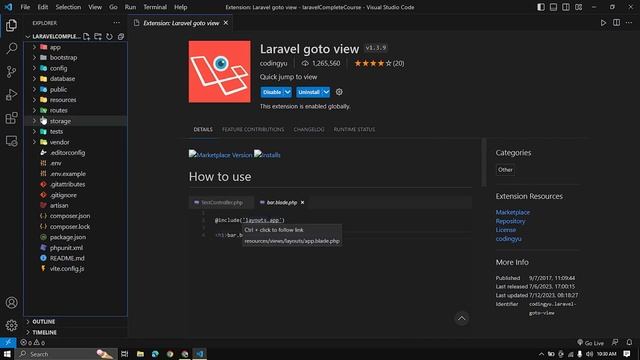Switch to Feature Contributions tab

(253, 129)
